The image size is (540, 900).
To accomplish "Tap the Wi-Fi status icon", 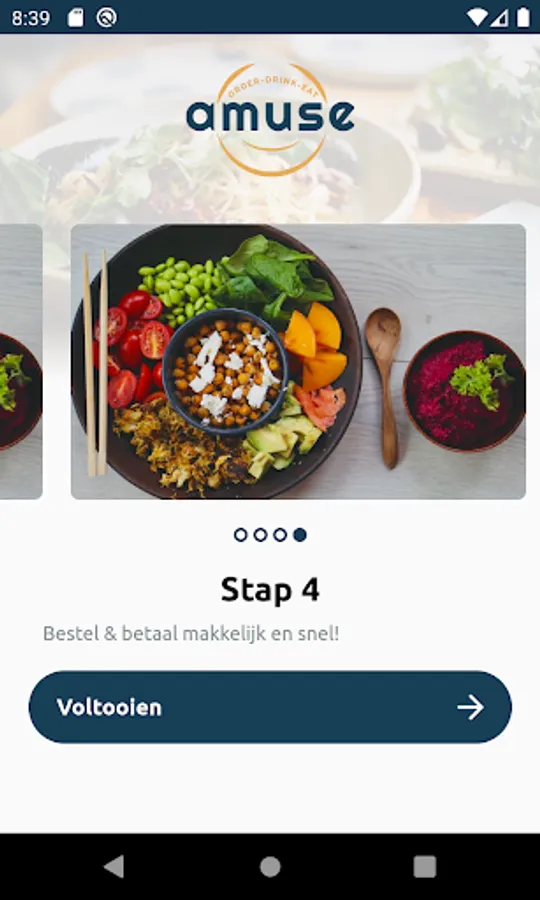I will (477, 18).
